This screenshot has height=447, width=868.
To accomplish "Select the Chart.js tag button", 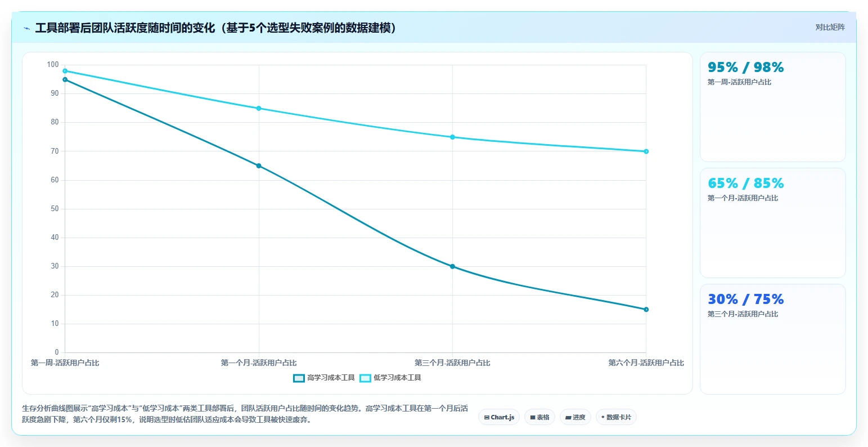I will click(499, 417).
